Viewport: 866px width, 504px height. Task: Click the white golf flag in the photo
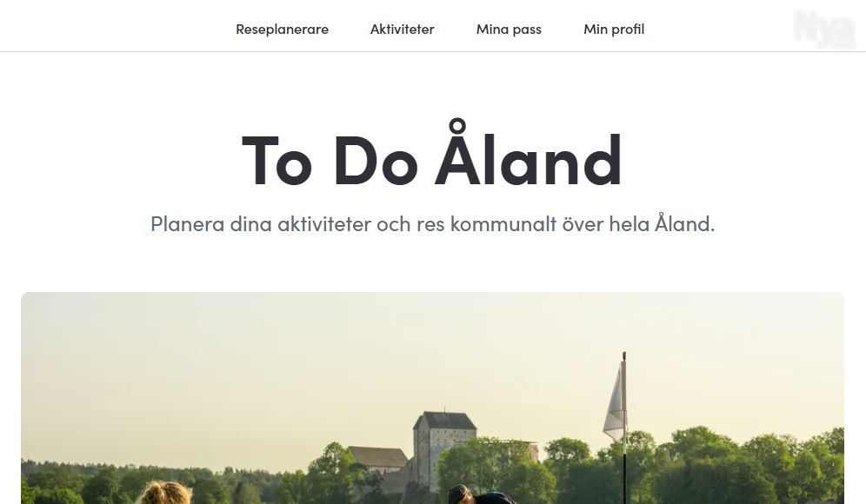[616, 403]
